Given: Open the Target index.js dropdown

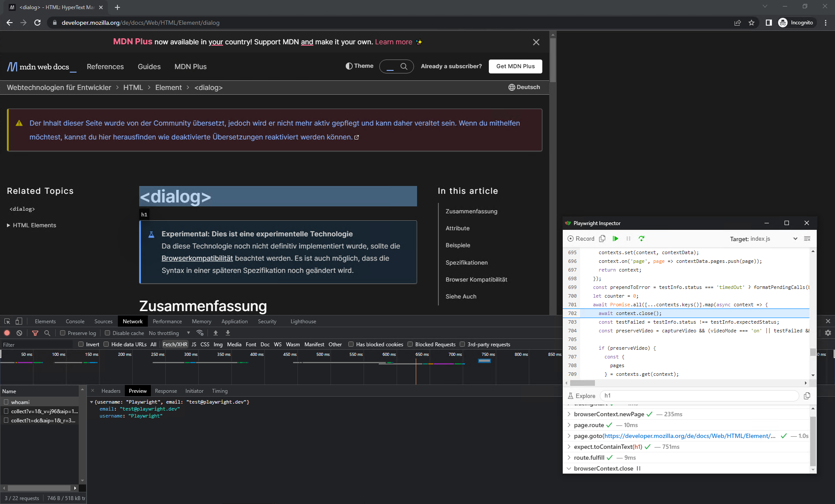Looking at the screenshot, I should point(795,239).
